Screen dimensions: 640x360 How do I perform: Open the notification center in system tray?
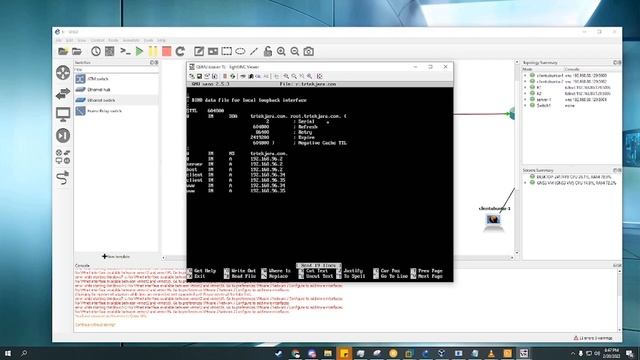(x=629, y=353)
